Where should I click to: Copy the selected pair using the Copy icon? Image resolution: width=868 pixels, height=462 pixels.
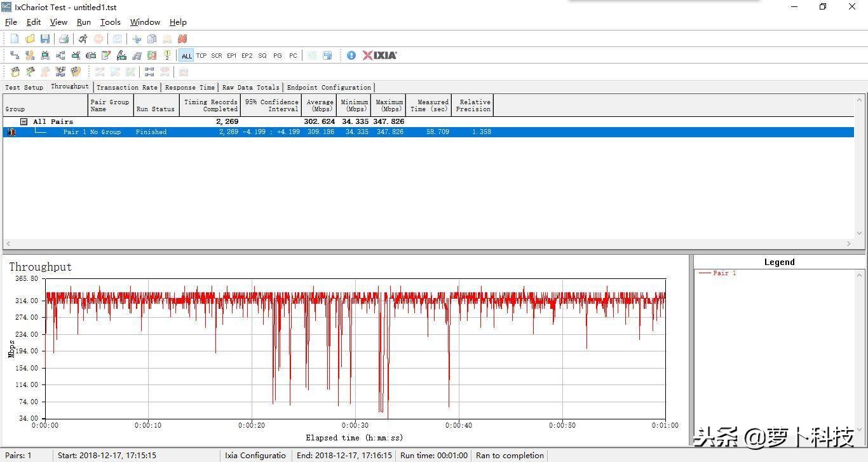[x=152, y=39]
